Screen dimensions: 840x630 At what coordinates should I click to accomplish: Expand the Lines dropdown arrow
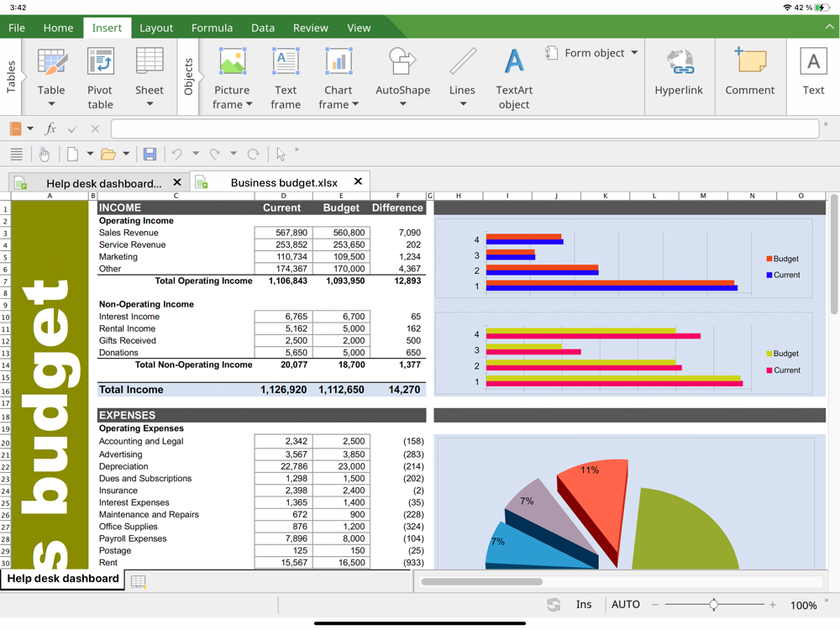pos(463,104)
